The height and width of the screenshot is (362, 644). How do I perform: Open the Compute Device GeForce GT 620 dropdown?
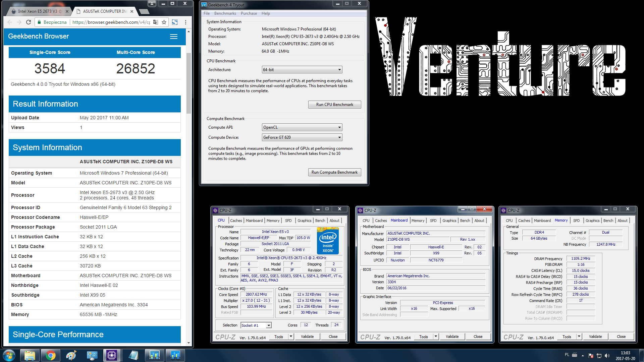(302, 137)
